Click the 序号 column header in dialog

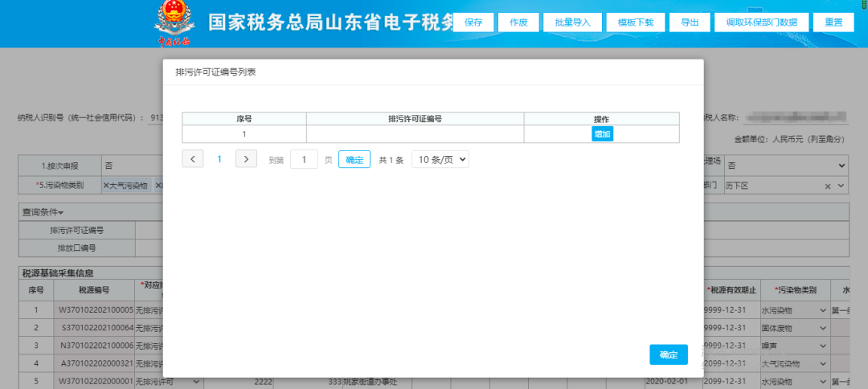tap(244, 118)
